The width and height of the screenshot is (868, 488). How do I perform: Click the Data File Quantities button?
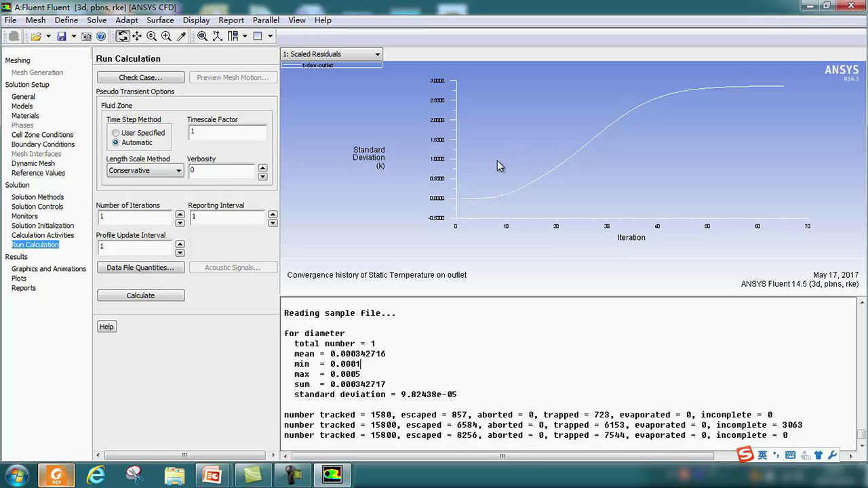click(x=141, y=268)
